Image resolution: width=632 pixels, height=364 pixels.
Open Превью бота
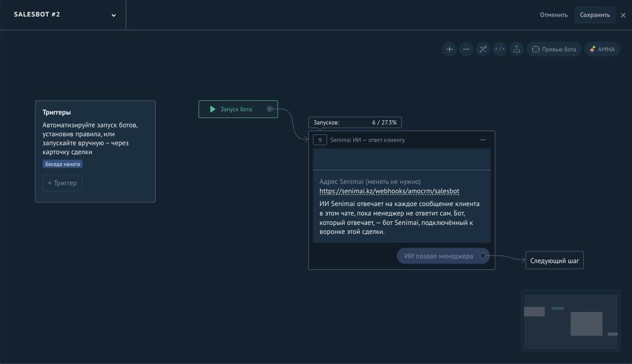554,49
